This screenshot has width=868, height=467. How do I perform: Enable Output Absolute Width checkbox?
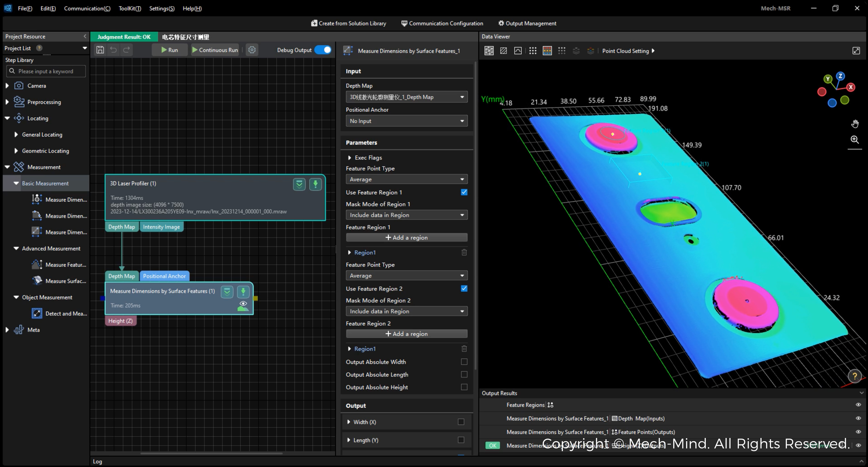[464, 362]
